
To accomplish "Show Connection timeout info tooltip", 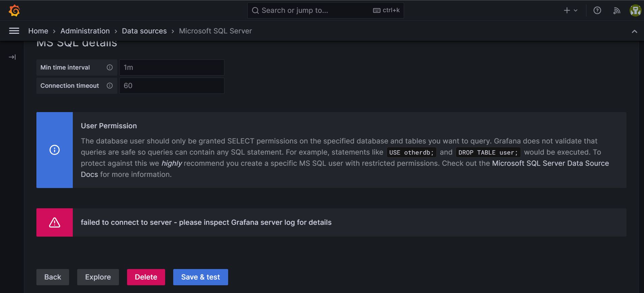I will click(x=110, y=86).
